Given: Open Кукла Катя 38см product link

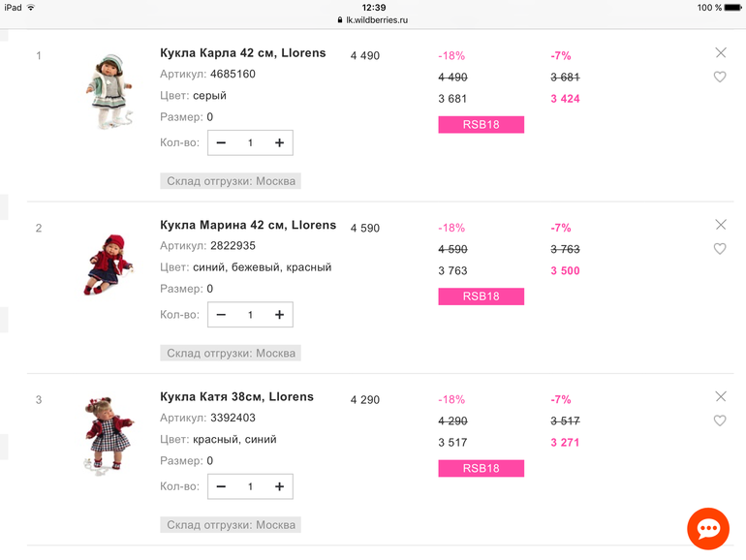Looking at the screenshot, I should click(236, 396).
